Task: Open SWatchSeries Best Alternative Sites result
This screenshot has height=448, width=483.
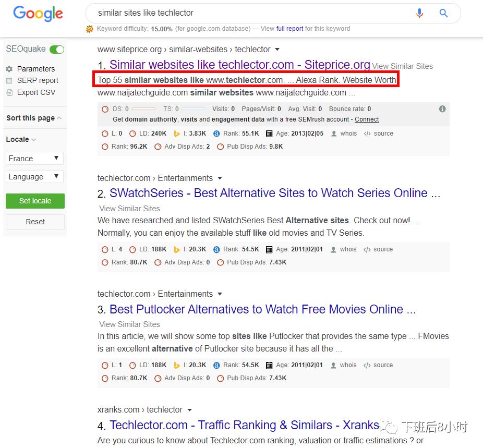Action: (275, 193)
